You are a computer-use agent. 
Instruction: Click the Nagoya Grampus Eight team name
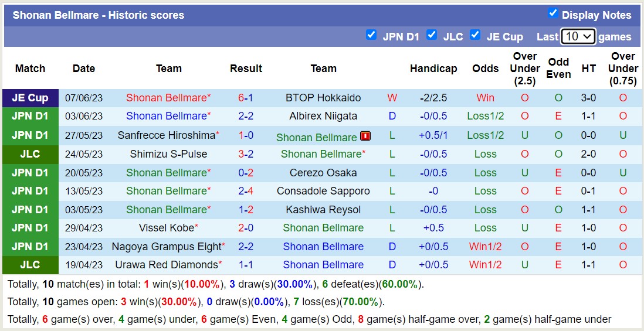(x=167, y=247)
